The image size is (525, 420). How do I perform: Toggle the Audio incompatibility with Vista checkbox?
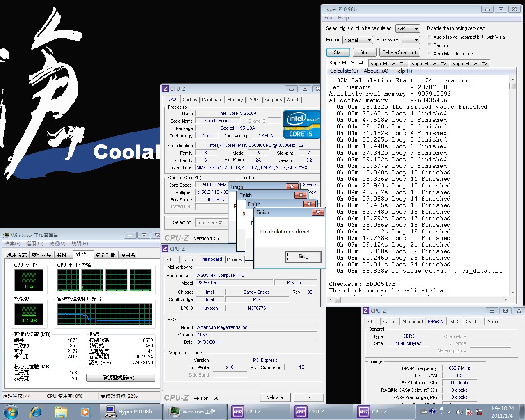click(429, 37)
